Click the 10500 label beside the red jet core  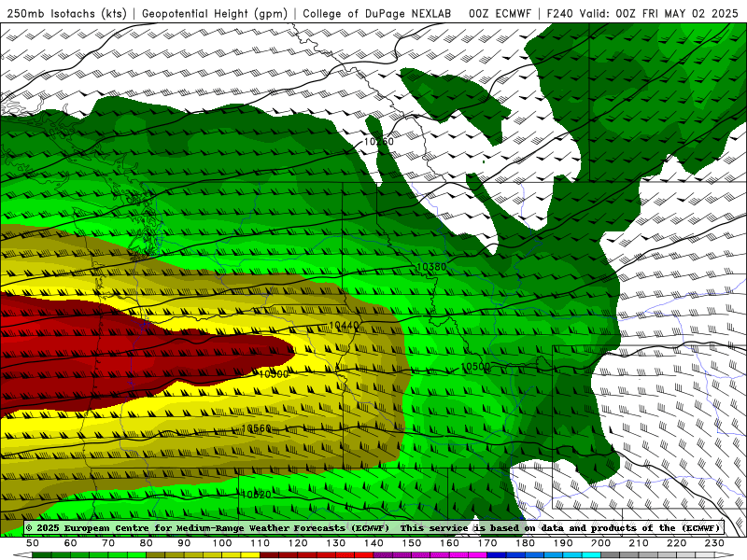click(274, 374)
